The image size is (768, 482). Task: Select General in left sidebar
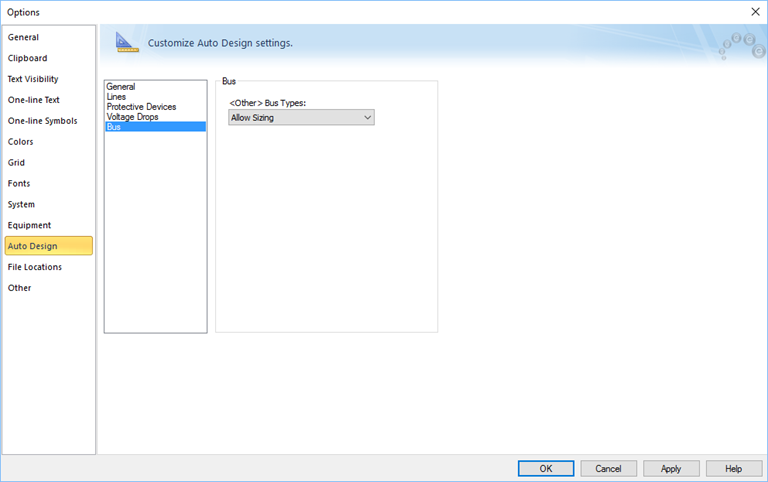(24, 37)
